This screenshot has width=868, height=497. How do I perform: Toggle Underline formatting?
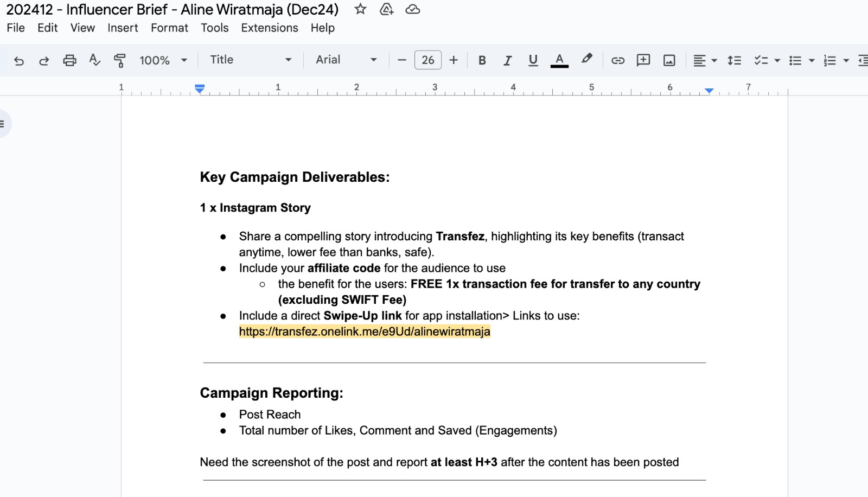533,60
